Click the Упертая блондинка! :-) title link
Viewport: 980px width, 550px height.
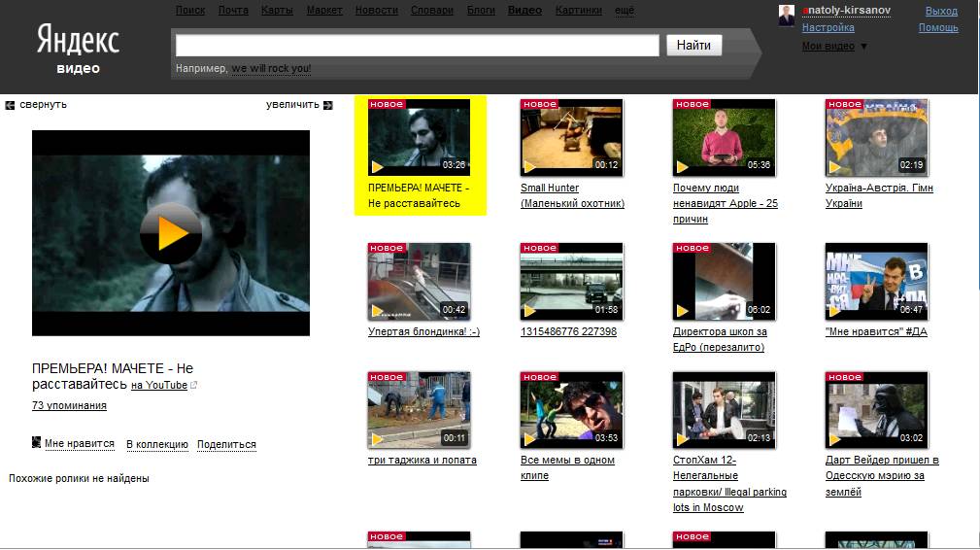pyautogui.click(x=423, y=331)
